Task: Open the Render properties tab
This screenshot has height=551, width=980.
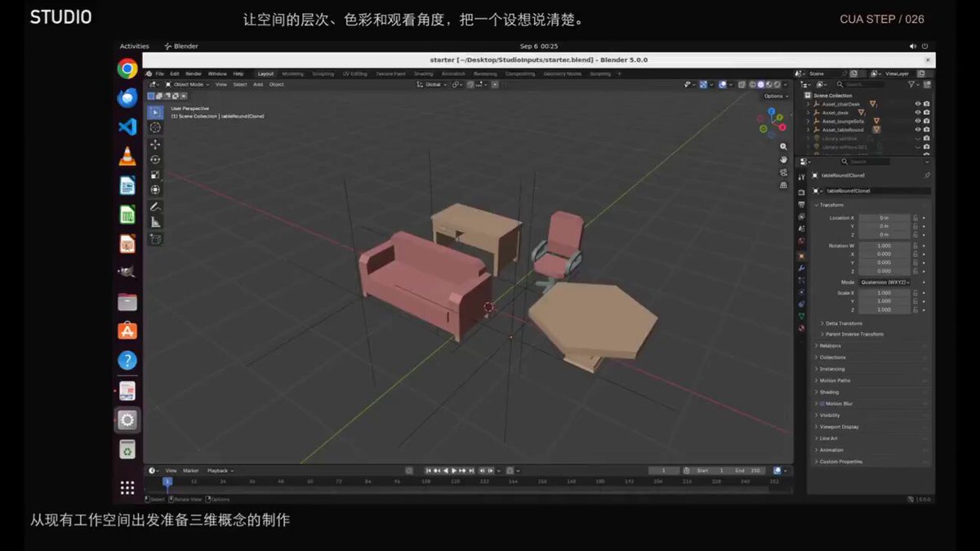Action: [801, 193]
